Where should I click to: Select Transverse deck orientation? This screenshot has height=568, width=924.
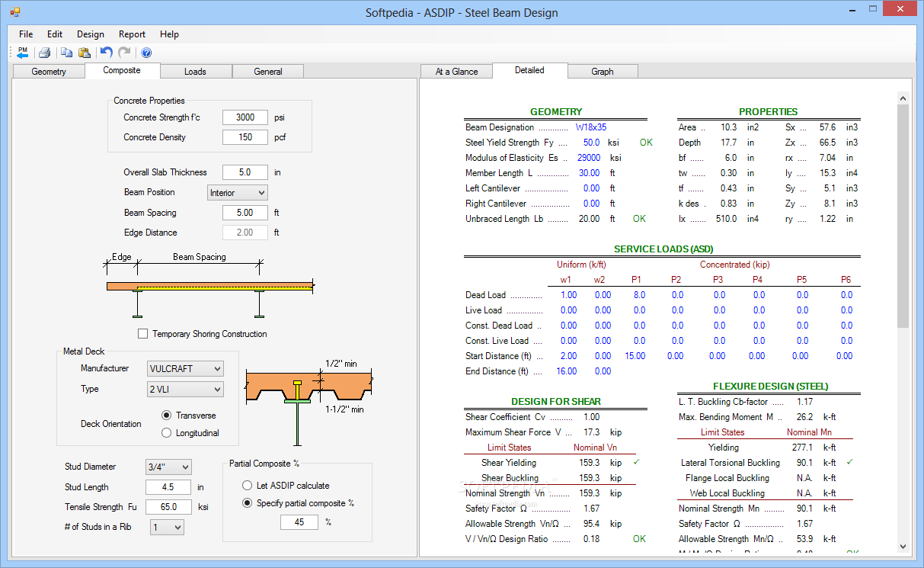[166, 416]
